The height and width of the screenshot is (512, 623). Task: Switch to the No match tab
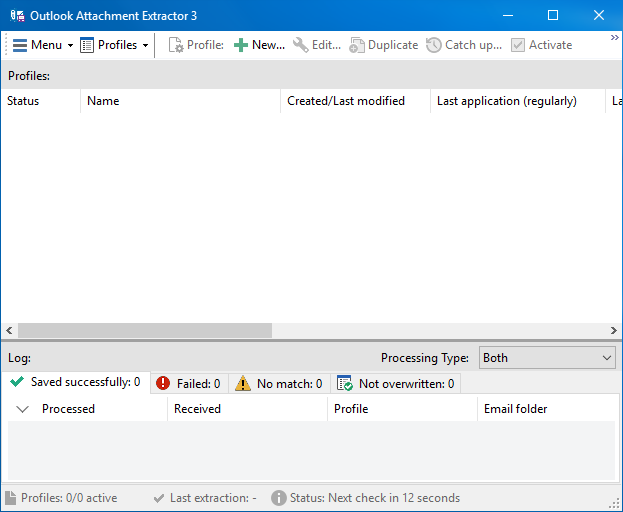(279, 383)
